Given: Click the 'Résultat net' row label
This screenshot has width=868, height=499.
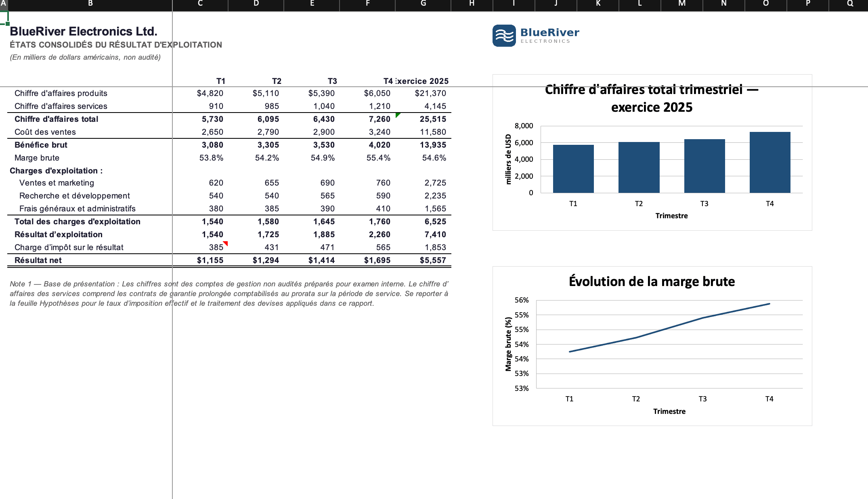Looking at the screenshot, I should point(38,260).
